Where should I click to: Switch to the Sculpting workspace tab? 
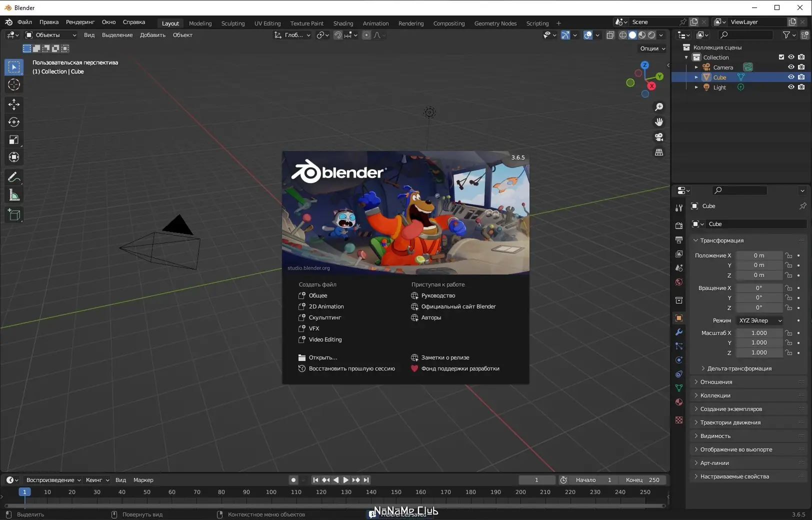[233, 23]
